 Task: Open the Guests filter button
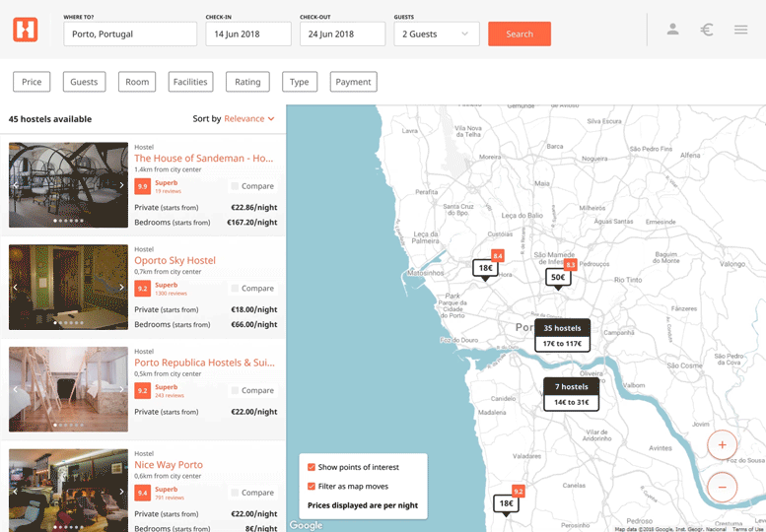coord(84,82)
